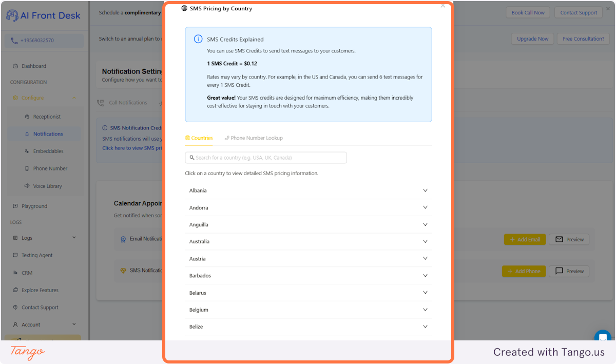Click the info icon in SMS Credits box
This screenshot has width=616, height=364.
tap(198, 40)
